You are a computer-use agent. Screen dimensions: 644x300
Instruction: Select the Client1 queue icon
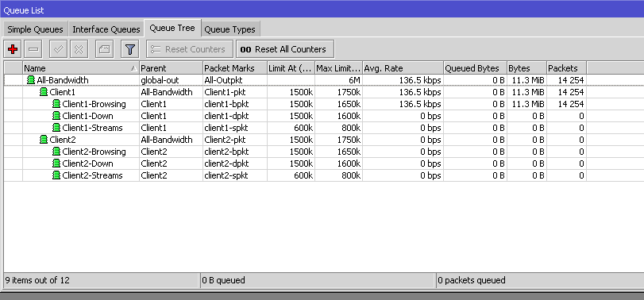[x=44, y=92]
